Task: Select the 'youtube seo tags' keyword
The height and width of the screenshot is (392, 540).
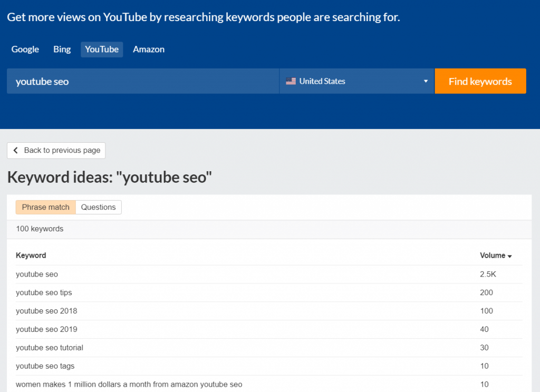Action: tap(45, 366)
